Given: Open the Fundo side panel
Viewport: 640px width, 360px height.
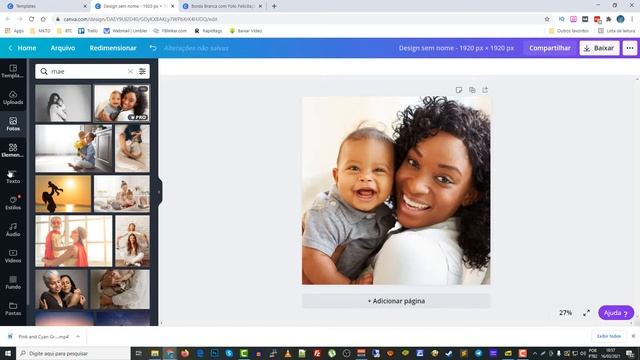Looking at the screenshot, I should point(13,282).
